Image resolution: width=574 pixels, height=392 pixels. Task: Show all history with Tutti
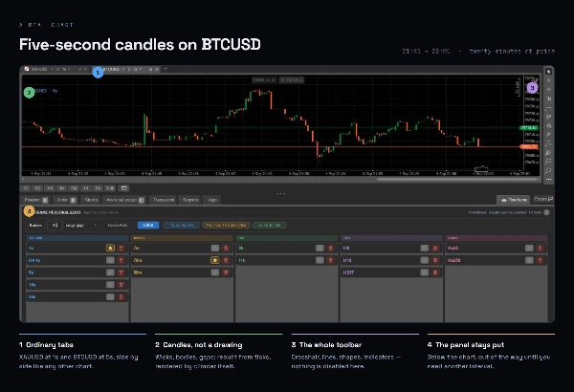(110, 188)
